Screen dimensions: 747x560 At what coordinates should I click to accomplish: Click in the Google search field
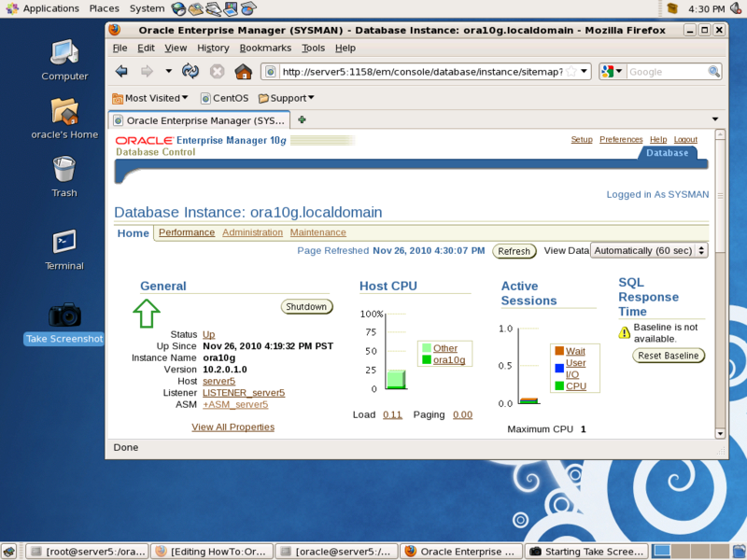pyautogui.click(x=667, y=72)
